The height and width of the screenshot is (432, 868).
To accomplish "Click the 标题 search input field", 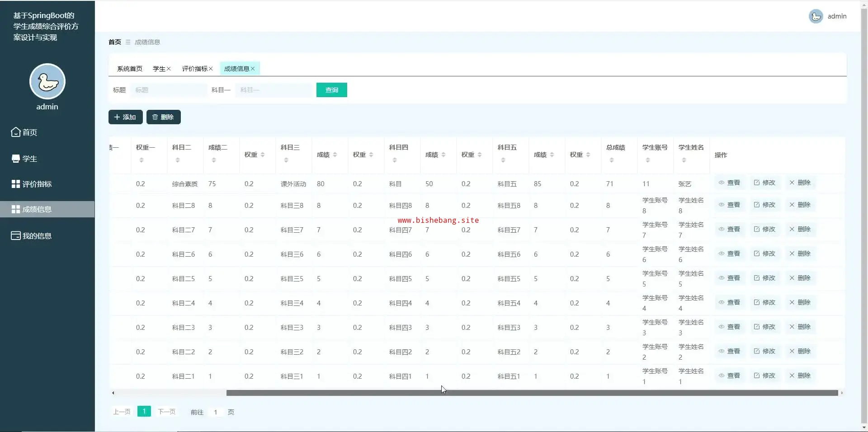I will [x=169, y=90].
